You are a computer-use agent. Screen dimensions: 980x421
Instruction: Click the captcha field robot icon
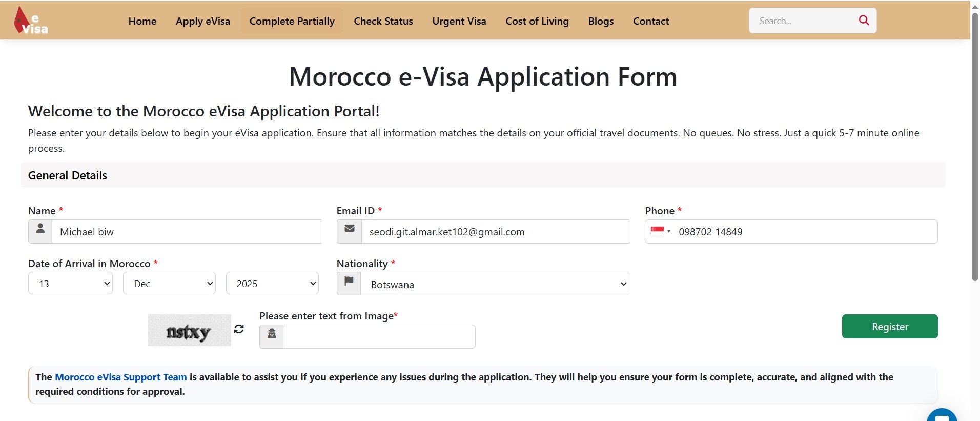click(x=272, y=336)
